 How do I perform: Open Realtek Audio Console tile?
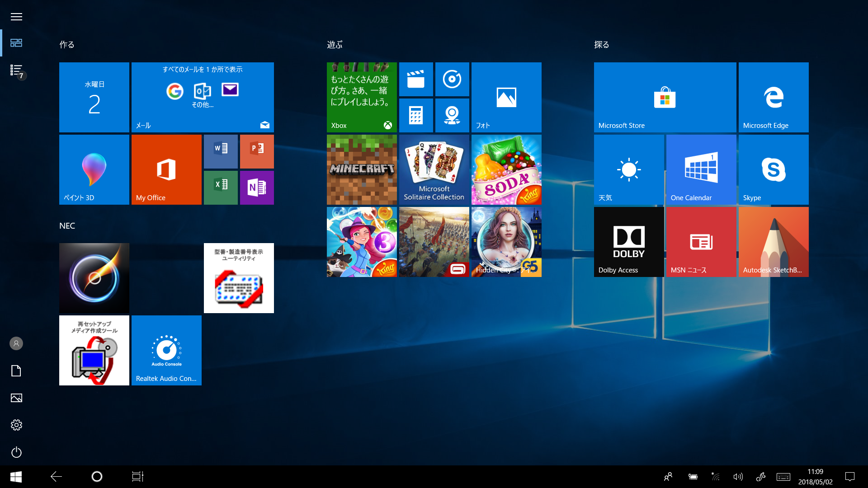point(166,350)
